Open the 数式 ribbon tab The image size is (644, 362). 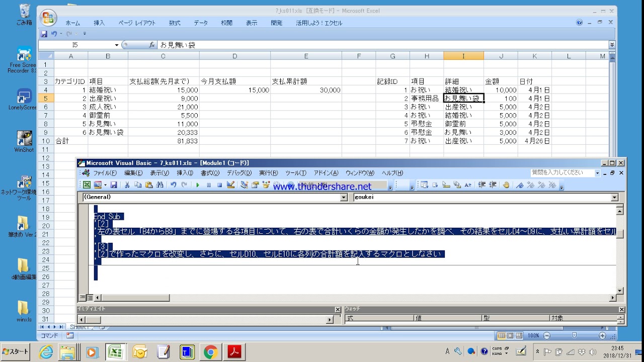point(175,23)
